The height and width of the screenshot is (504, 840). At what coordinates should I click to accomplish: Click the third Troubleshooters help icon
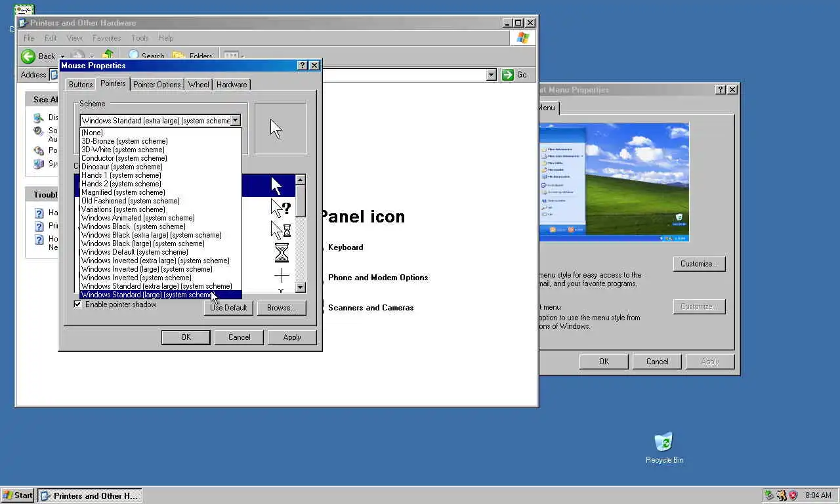point(39,240)
